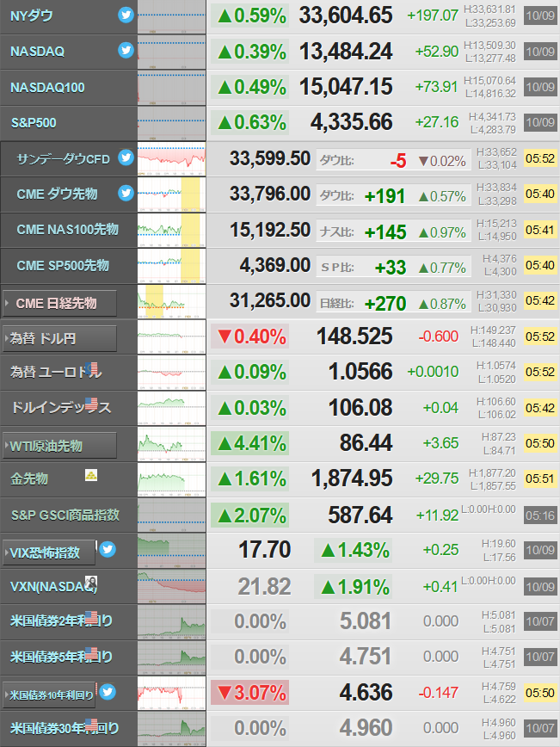The height and width of the screenshot is (747, 560).
Task: Open the CME ダウ先物 mini chart
Action: click(x=171, y=194)
